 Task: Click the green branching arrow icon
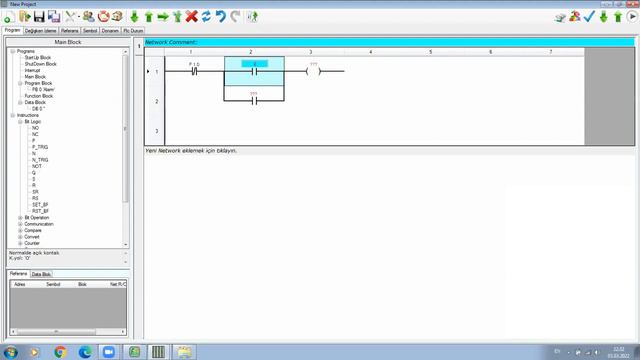(177, 17)
